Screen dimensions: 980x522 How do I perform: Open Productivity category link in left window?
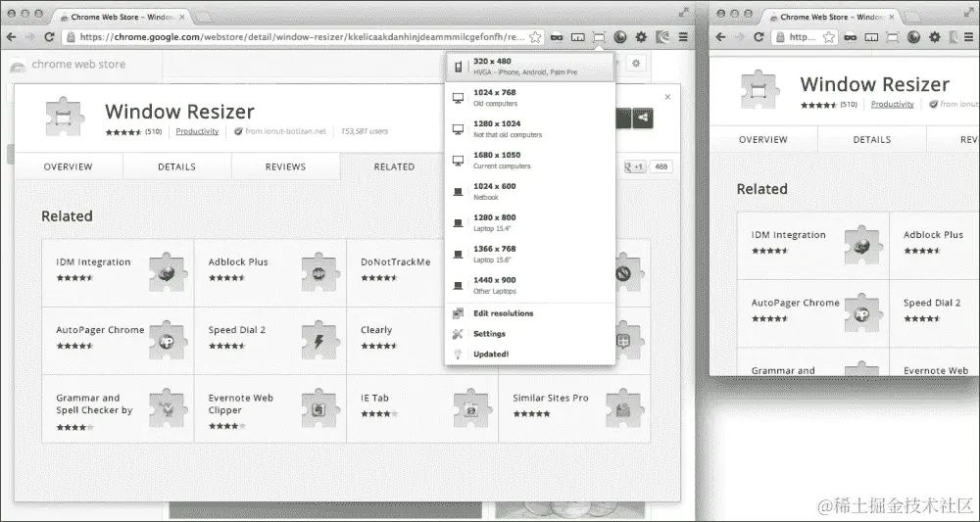[198, 131]
